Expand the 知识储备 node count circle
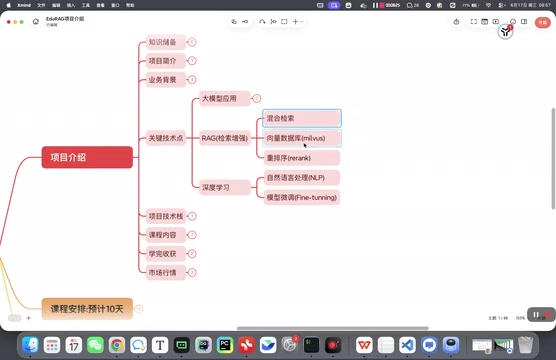 [x=192, y=42]
